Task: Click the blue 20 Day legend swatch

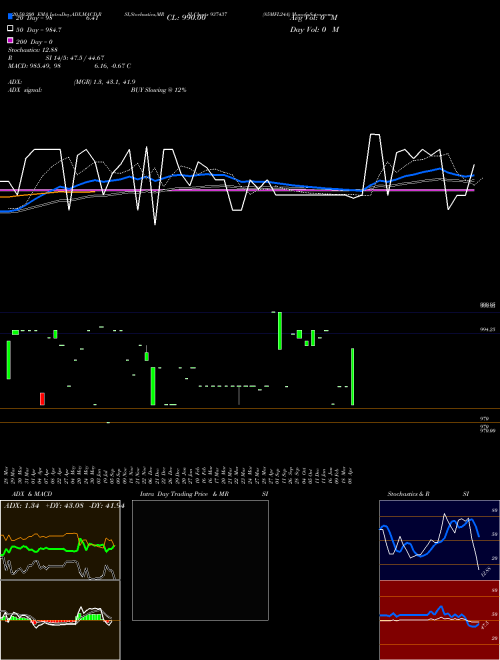Action: coord(10,17)
